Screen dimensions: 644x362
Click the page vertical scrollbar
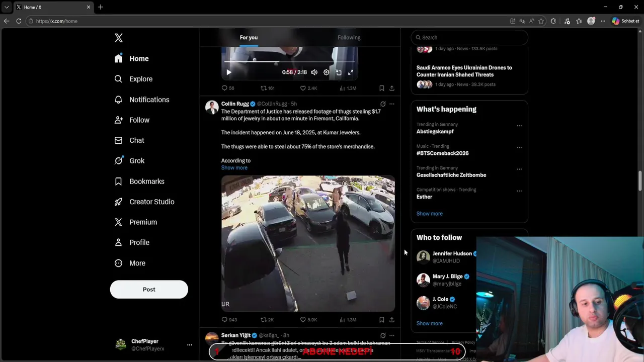pyautogui.click(x=640, y=181)
